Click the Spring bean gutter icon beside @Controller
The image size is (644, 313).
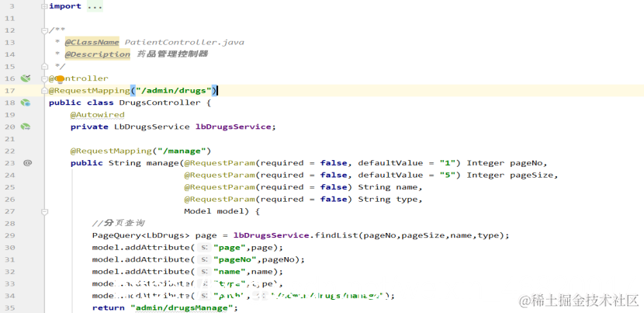(26, 78)
